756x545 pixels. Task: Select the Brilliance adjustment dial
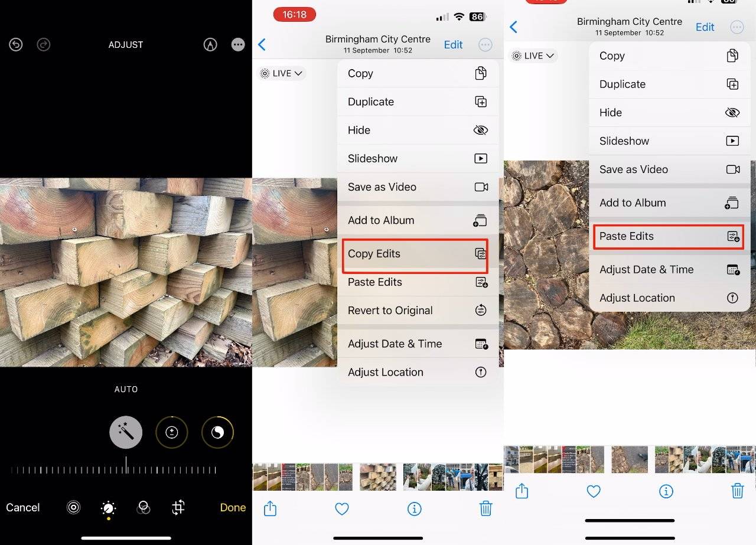coord(217,433)
